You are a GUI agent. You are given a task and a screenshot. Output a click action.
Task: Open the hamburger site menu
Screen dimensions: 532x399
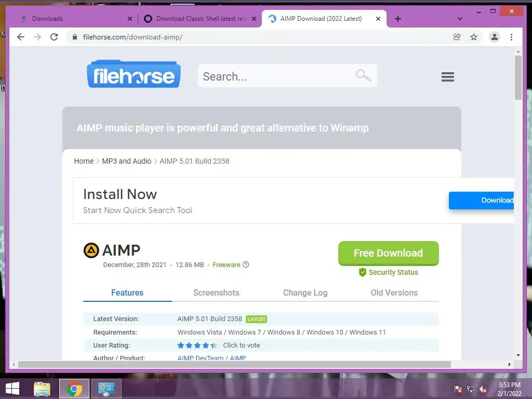click(447, 77)
